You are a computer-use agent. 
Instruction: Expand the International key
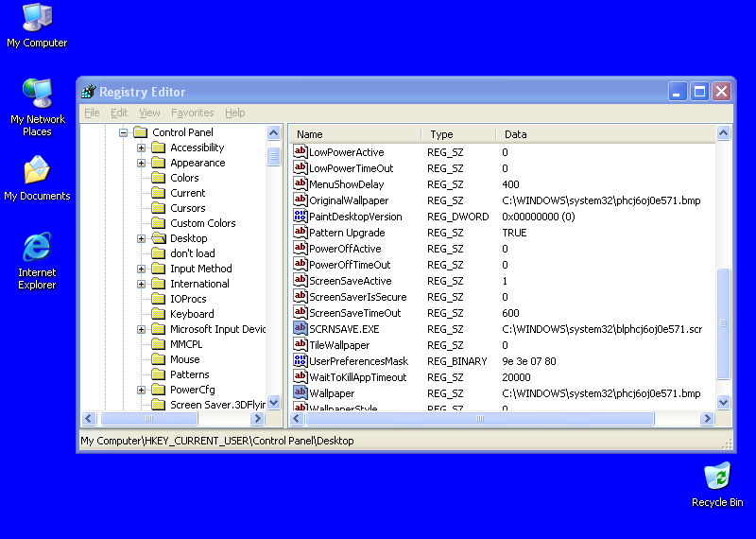tap(141, 284)
